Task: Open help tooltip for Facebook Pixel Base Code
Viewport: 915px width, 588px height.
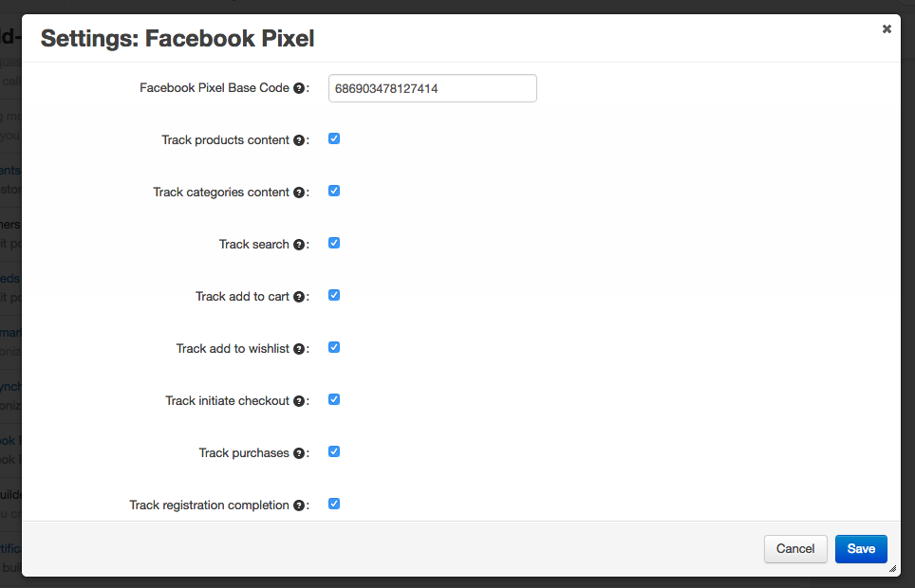Action: 299,88
